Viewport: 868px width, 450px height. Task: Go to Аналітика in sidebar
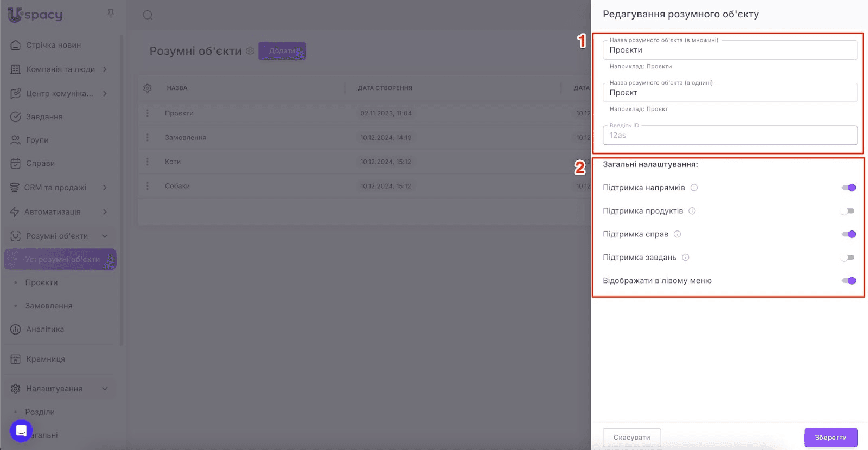45,329
